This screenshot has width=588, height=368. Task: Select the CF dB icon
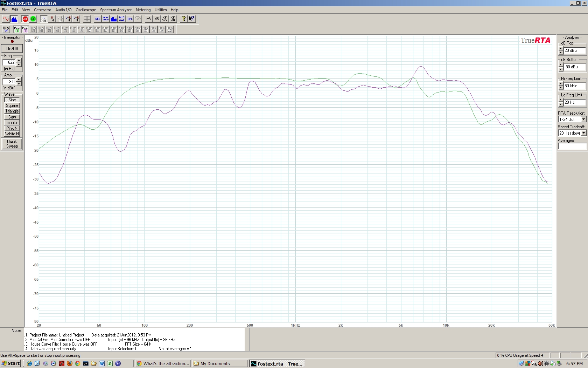(x=173, y=19)
